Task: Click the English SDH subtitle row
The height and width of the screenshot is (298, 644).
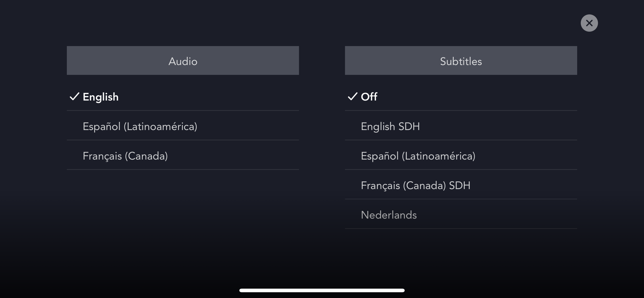Action: 461,126
